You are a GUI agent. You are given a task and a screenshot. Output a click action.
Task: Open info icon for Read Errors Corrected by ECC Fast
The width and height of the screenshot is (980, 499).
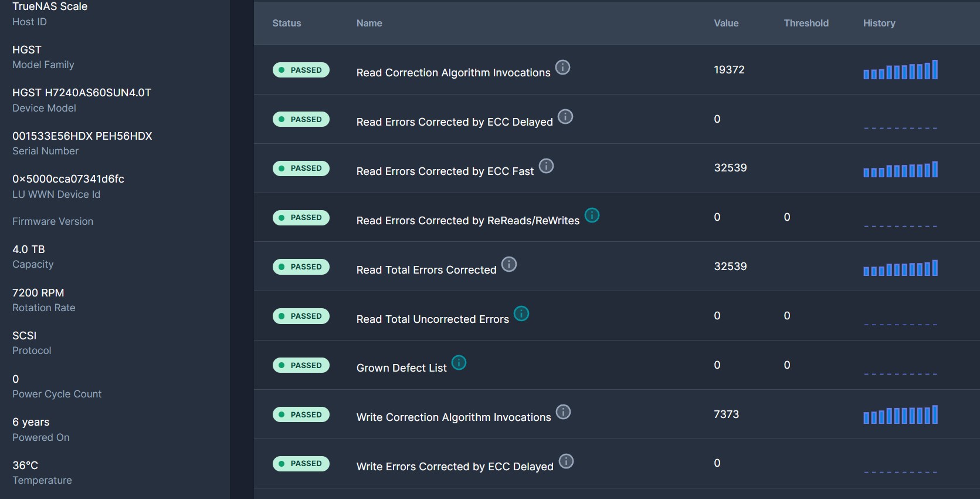point(546,166)
